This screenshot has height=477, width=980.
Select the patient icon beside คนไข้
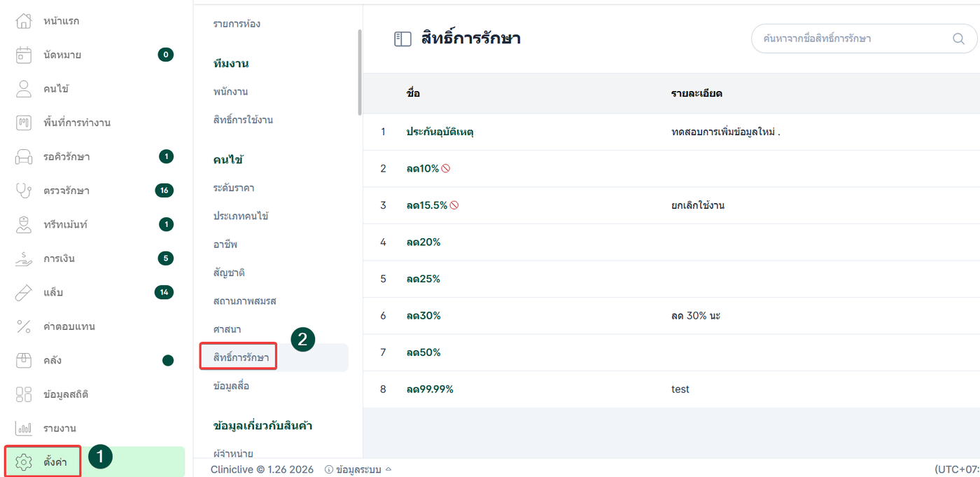coord(24,89)
